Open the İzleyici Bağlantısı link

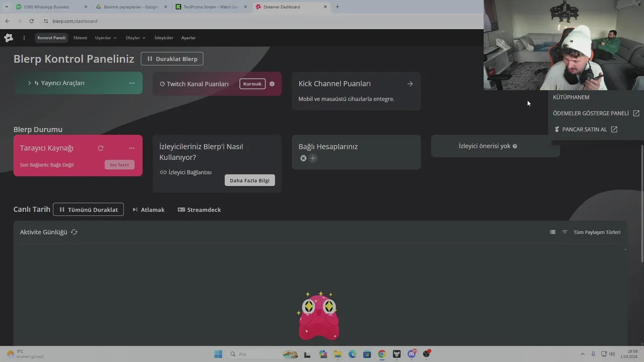tap(186, 172)
